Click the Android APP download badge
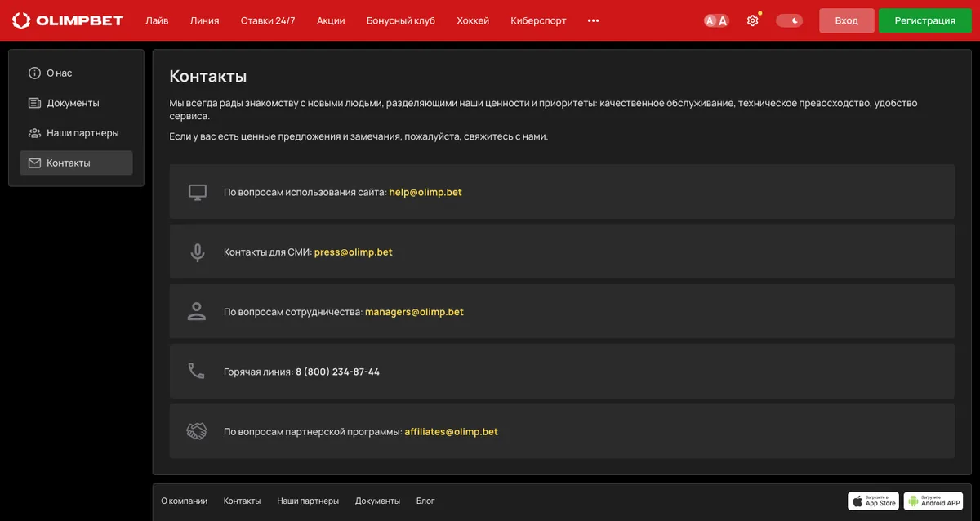Viewport: 980px width, 521px height. click(933, 501)
